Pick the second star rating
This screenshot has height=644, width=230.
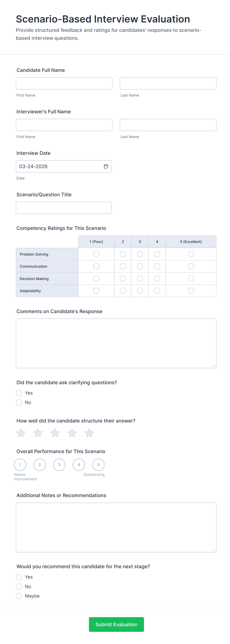[x=38, y=433]
